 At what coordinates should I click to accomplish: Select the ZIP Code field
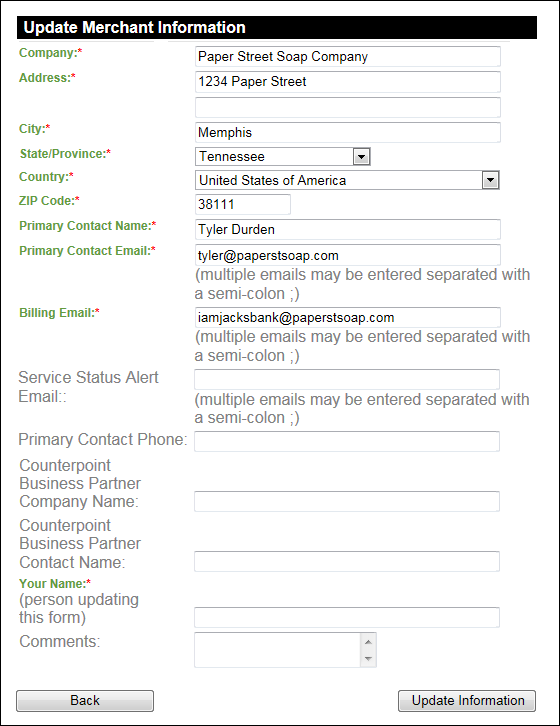point(243,204)
